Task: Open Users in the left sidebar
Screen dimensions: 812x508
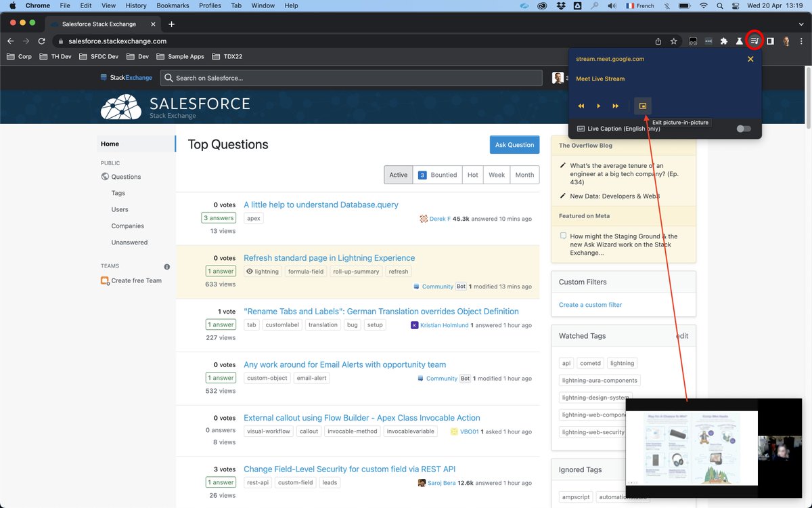Action: 120,209
